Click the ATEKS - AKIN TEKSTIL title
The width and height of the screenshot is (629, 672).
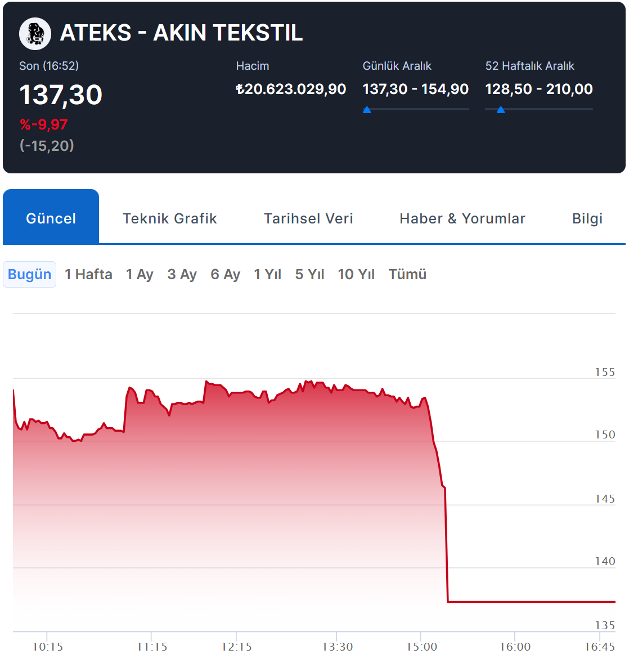click(181, 33)
